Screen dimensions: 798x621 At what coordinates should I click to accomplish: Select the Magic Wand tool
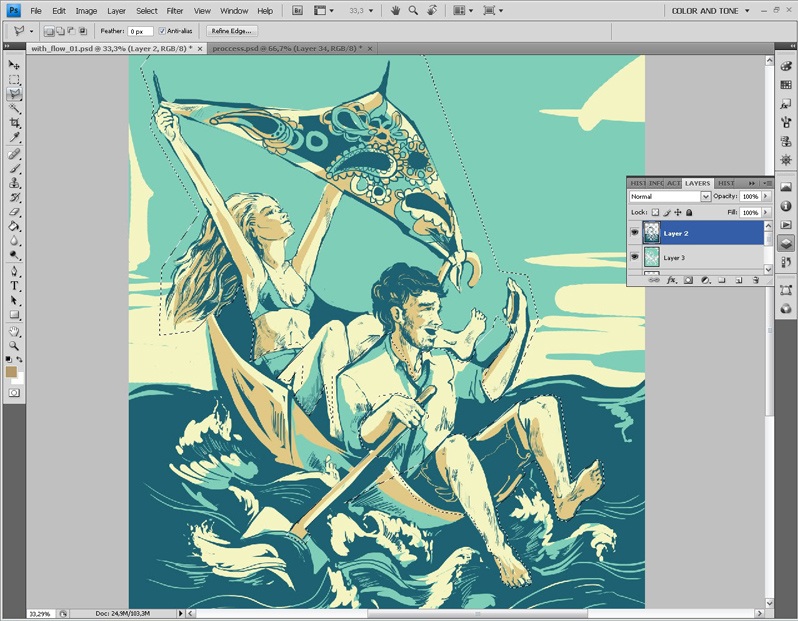pos(14,108)
